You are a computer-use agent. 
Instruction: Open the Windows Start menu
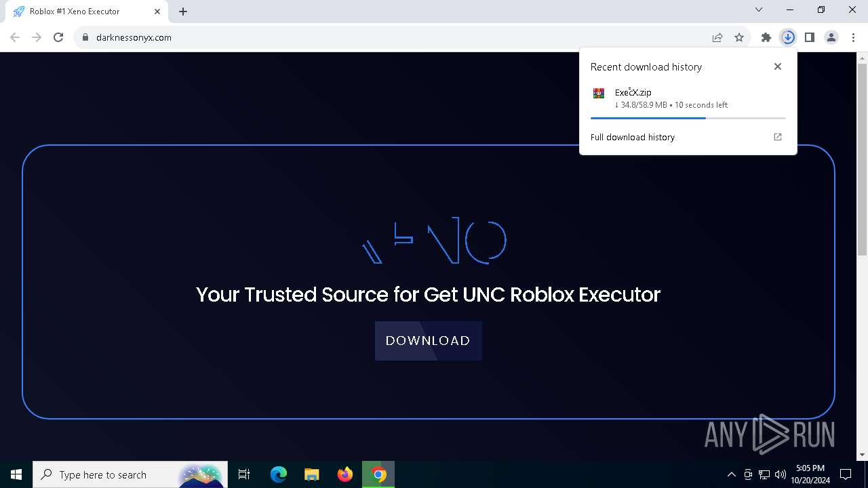point(16,474)
